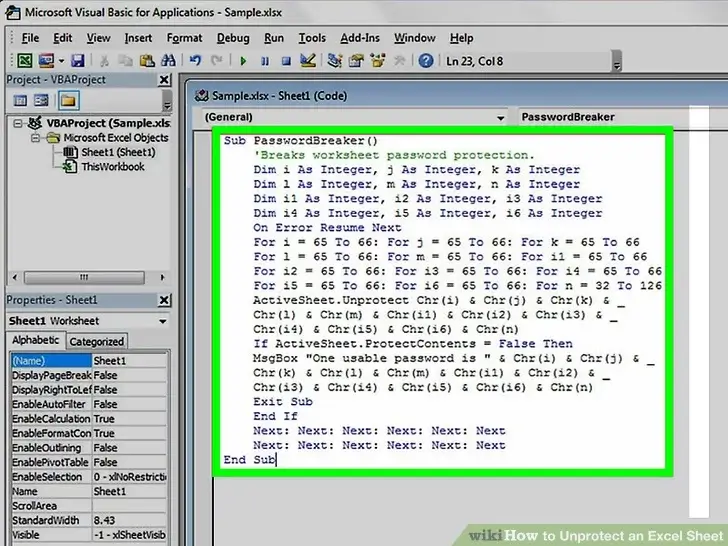Open the toolbar options overflow arrow

(617, 61)
